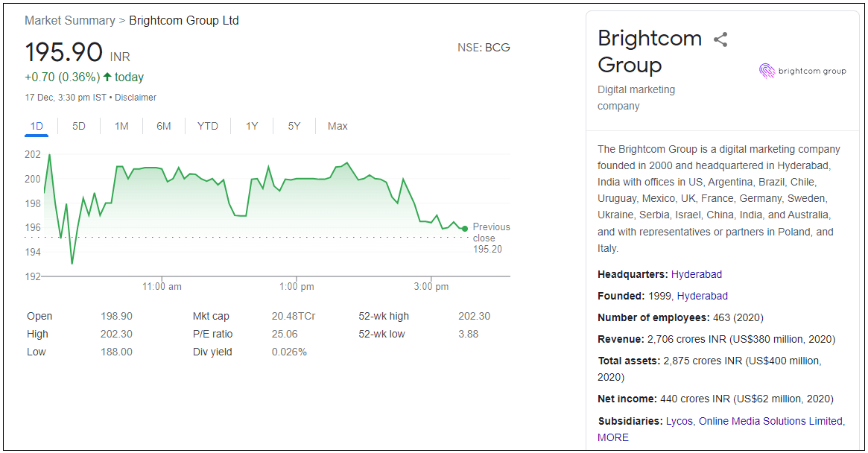Screen dimensions: 868x453
Task: Switch to the 1M chart range
Action: tap(121, 126)
